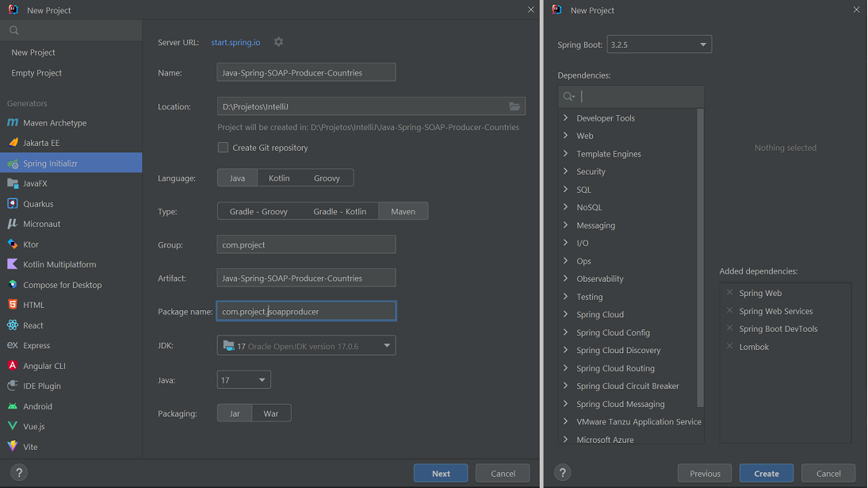This screenshot has width=868, height=488.
Task: Expand the NoSQL category
Action: coord(565,206)
